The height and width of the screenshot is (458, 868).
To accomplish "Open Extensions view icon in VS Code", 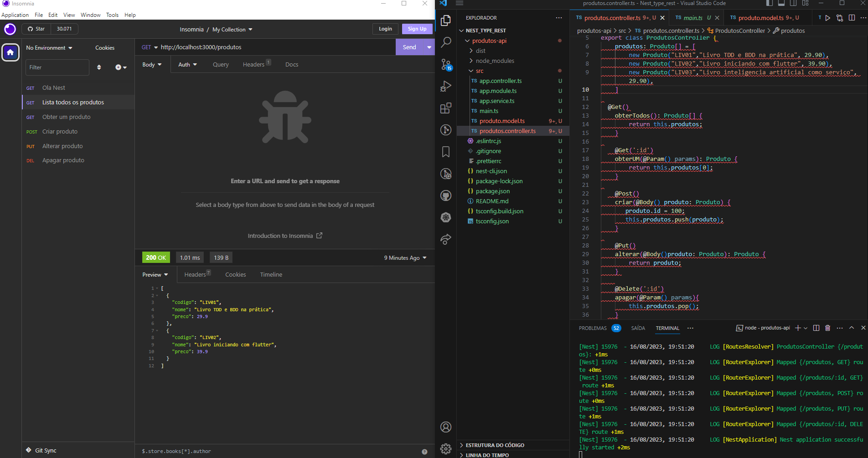I will pyautogui.click(x=446, y=108).
